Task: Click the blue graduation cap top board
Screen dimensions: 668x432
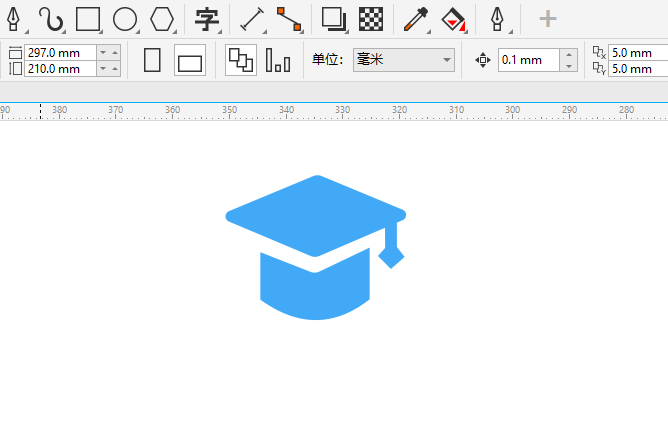Action: (315, 216)
